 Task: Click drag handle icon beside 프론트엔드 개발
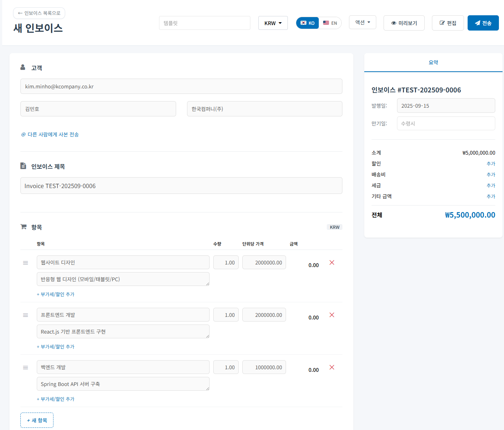pos(25,315)
